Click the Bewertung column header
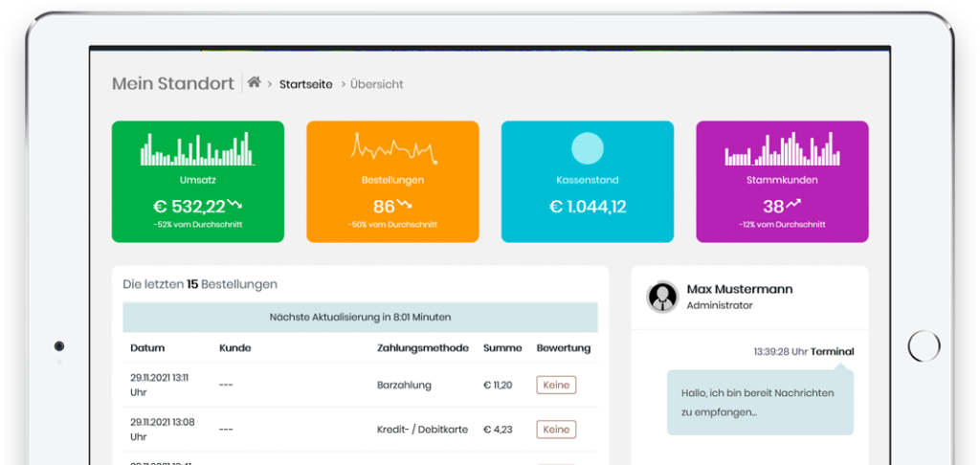 point(563,348)
